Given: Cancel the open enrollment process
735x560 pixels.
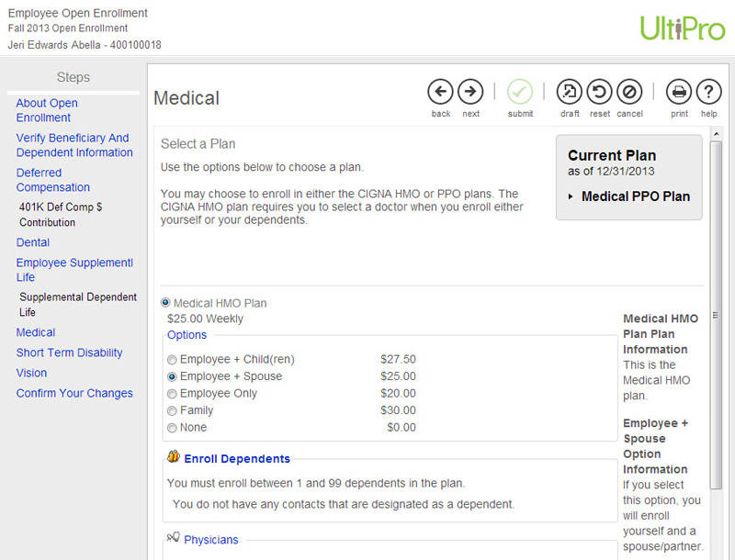Looking at the screenshot, I should point(629,92).
